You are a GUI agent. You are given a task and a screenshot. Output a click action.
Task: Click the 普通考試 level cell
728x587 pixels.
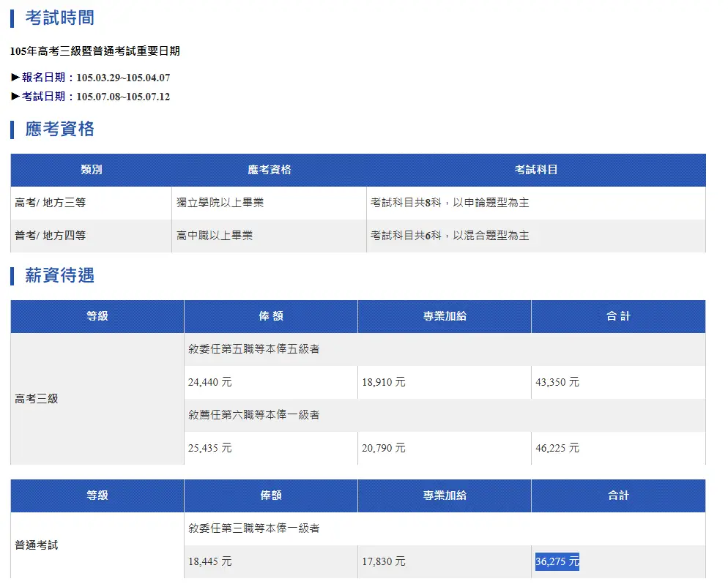tap(37, 545)
